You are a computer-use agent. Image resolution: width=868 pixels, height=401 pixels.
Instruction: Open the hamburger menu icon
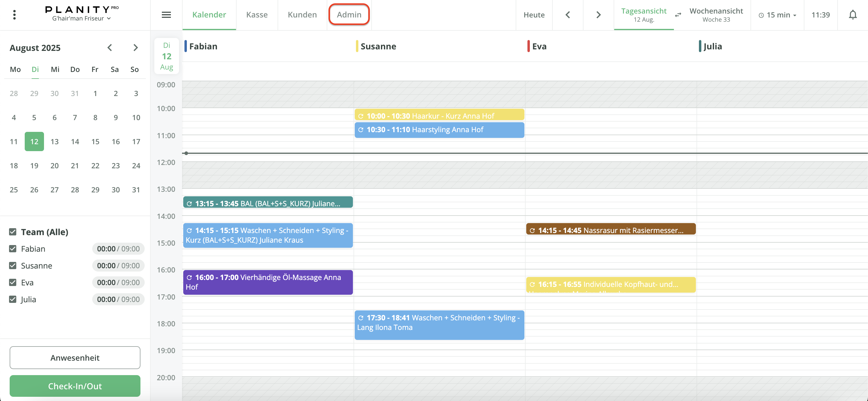coord(166,15)
